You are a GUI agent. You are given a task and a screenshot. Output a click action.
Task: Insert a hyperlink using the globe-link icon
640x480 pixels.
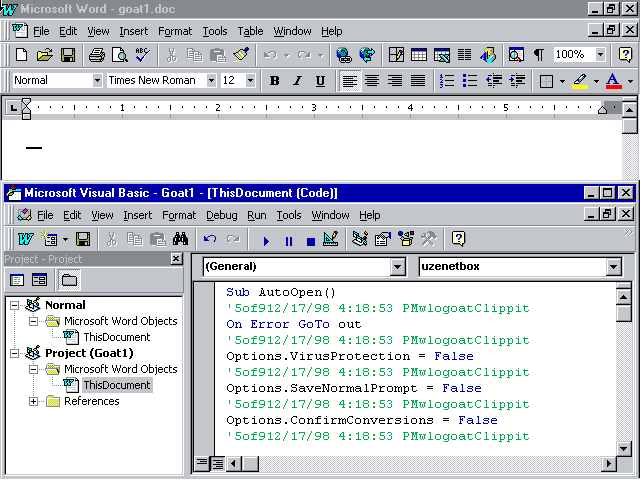click(x=344, y=55)
